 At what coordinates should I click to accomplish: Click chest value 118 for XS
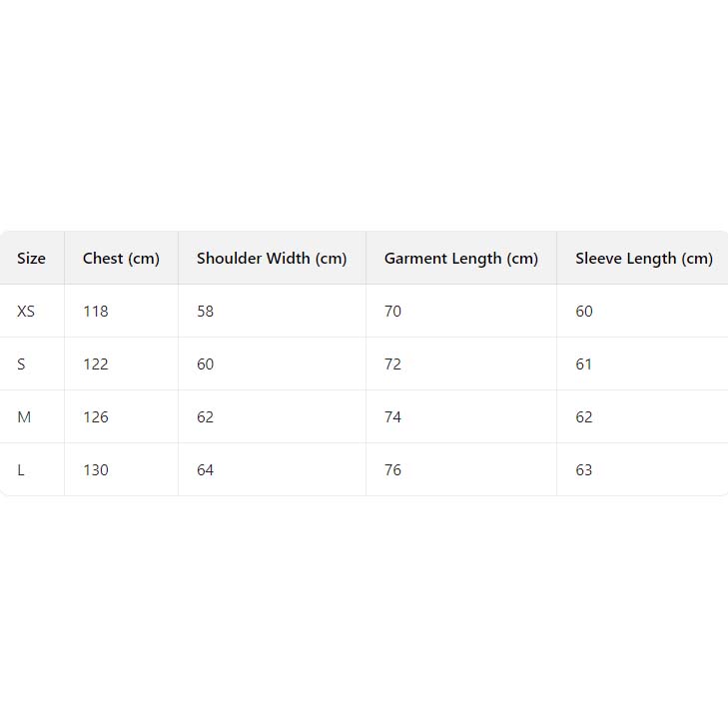click(96, 312)
